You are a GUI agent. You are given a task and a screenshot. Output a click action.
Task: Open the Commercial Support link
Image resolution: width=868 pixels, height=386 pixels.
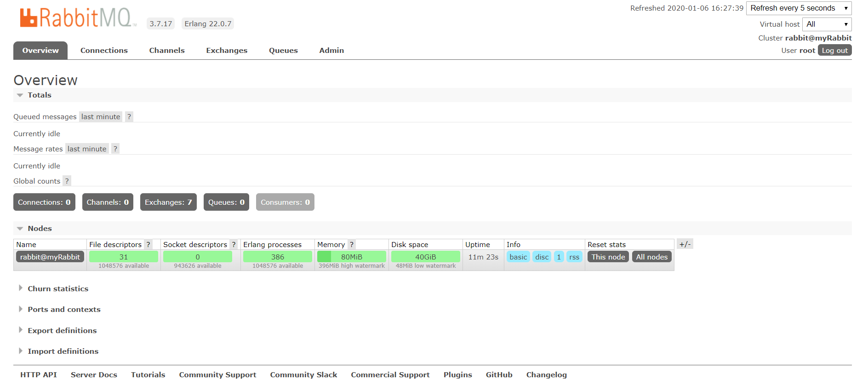pyautogui.click(x=390, y=375)
